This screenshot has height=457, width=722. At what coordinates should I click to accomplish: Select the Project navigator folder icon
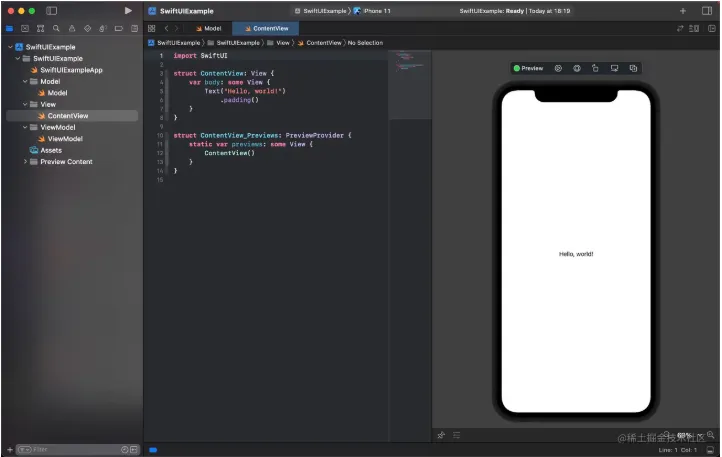(x=9, y=29)
